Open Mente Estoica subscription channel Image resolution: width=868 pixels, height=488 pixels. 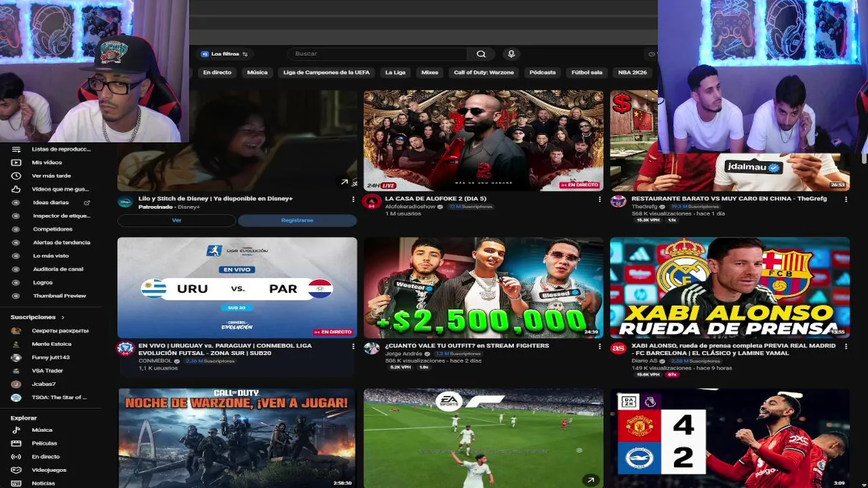51,344
